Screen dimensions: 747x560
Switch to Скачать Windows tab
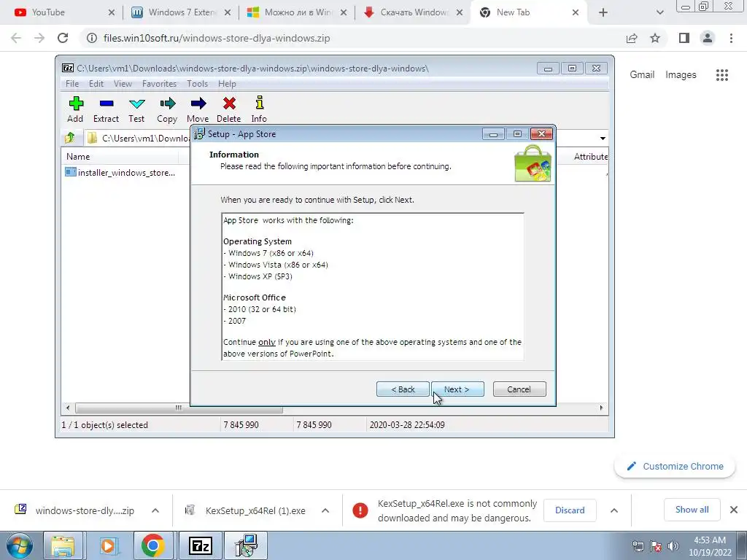pyautogui.click(x=414, y=12)
